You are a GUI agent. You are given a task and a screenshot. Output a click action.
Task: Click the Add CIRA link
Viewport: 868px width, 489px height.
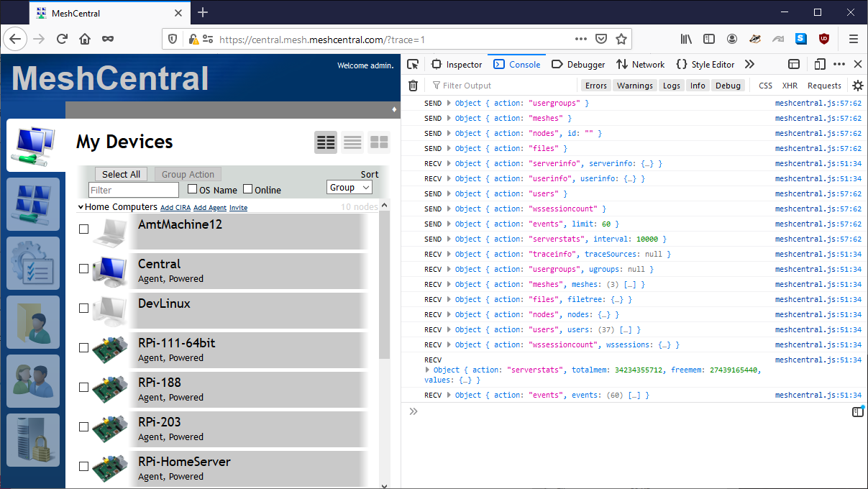click(x=175, y=206)
